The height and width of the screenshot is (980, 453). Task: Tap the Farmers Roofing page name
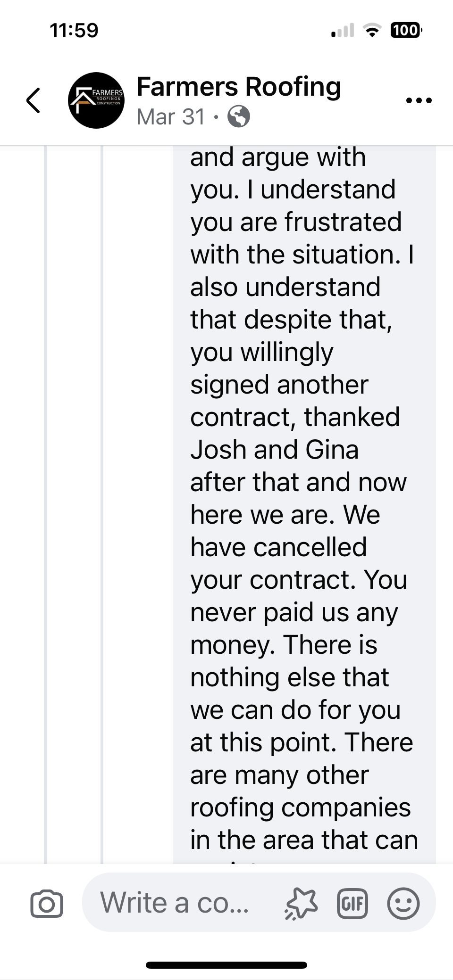(239, 87)
